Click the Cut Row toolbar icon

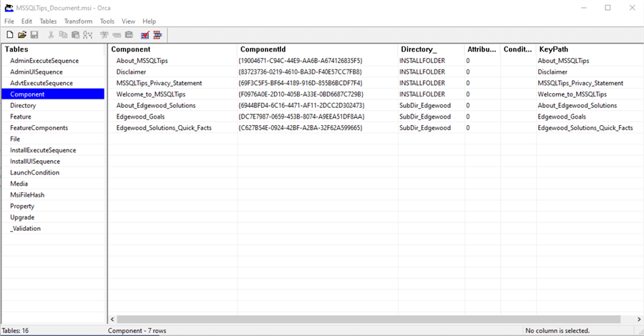coord(104,35)
